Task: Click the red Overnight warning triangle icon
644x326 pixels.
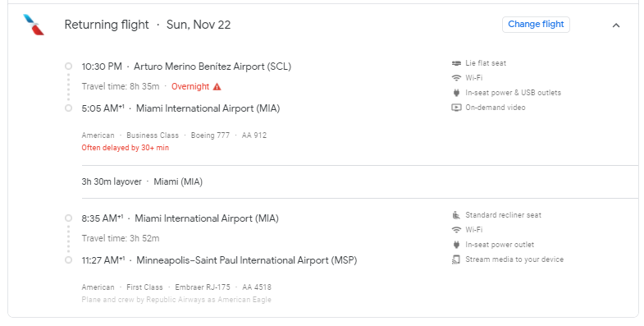Action: pyautogui.click(x=217, y=86)
